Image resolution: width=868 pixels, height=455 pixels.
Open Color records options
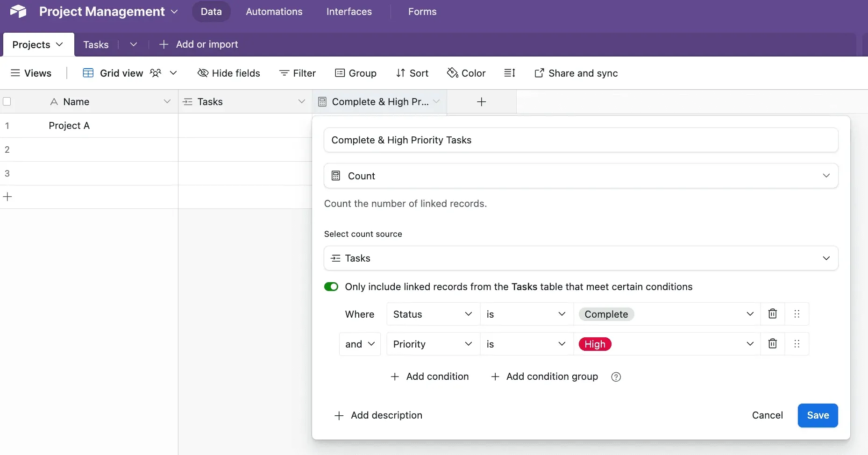(x=466, y=73)
